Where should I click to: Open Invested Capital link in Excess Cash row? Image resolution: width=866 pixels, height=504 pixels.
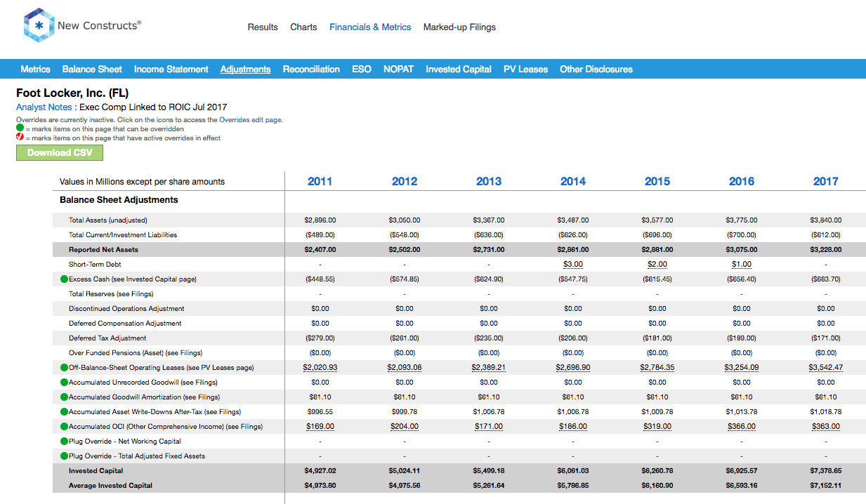[x=150, y=279]
